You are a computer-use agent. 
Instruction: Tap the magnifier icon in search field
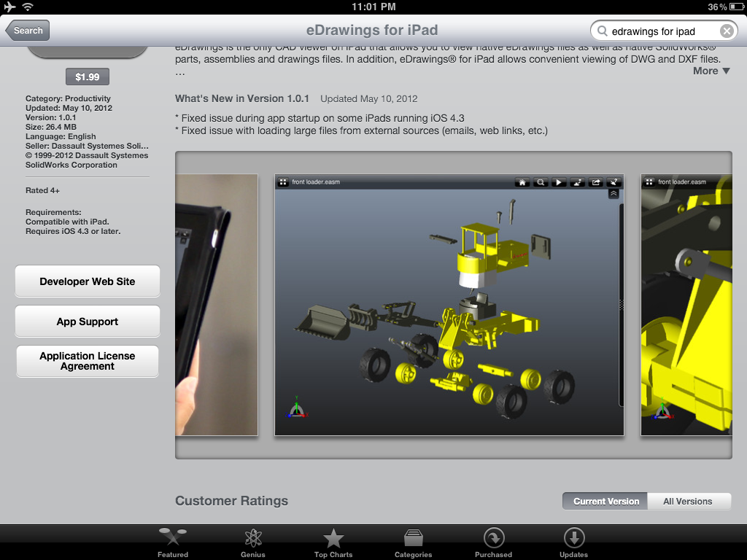coord(602,31)
